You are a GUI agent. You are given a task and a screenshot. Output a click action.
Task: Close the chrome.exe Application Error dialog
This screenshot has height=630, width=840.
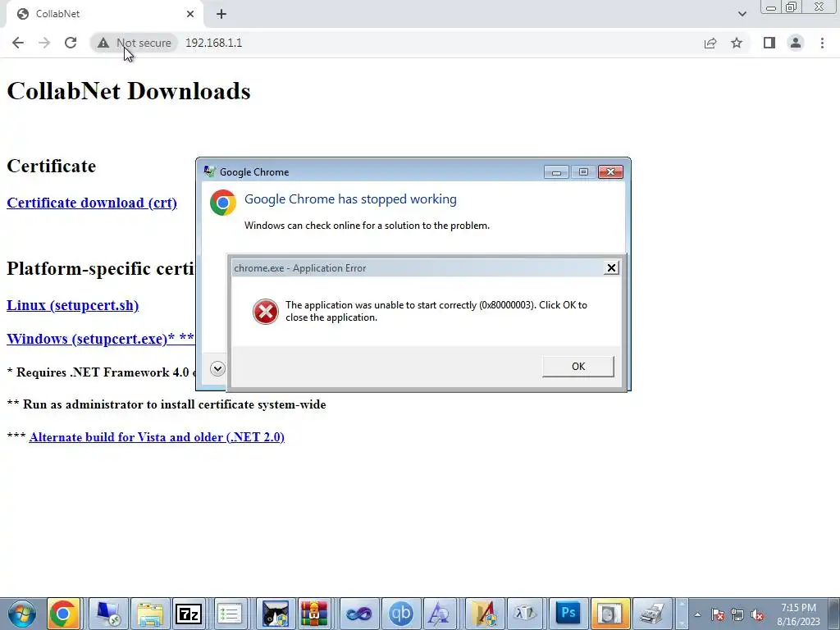pyautogui.click(x=611, y=268)
